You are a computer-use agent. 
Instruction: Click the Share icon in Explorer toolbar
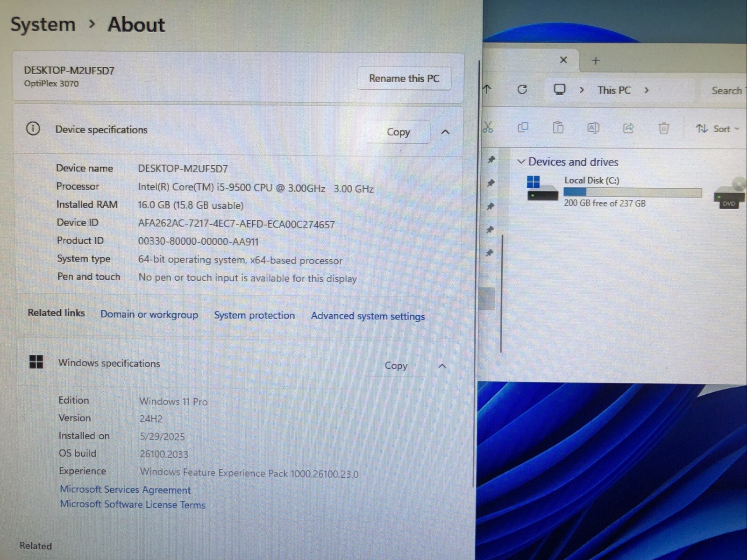click(628, 128)
